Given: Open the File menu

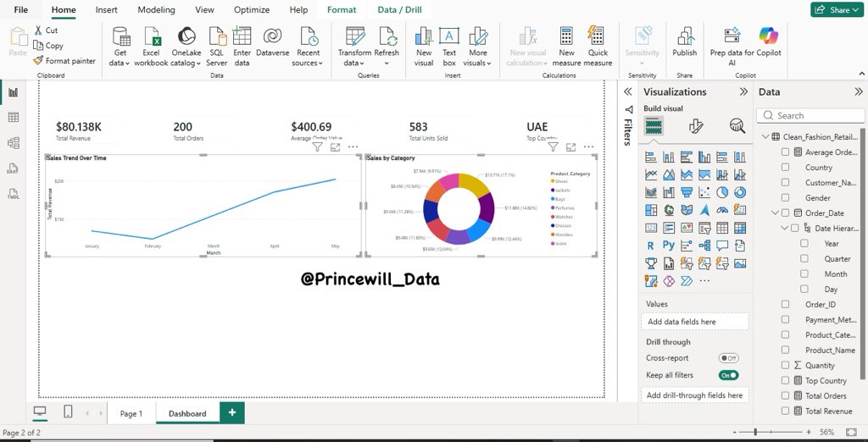Looking at the screenshot, I should (x=21, y=9).
